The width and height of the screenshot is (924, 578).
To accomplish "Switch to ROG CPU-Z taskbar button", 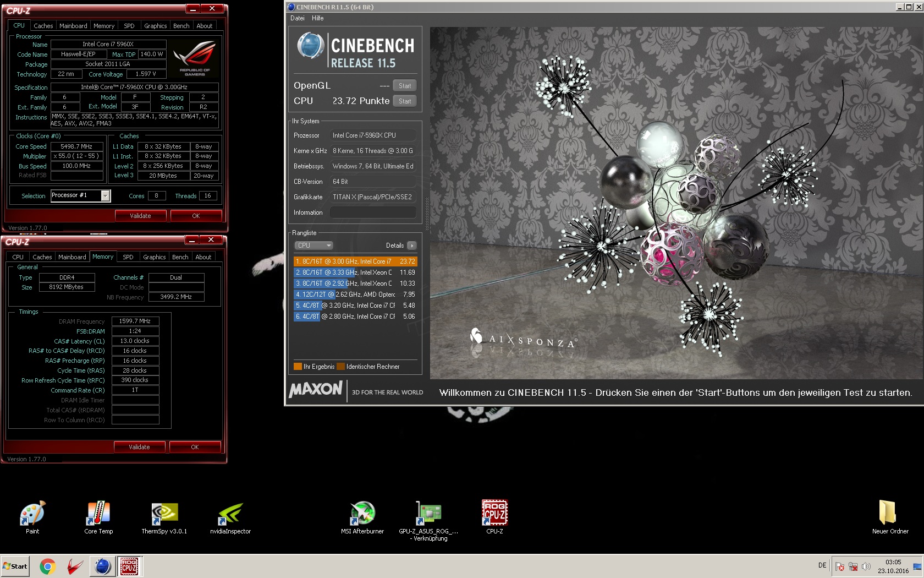I will 130,566.
